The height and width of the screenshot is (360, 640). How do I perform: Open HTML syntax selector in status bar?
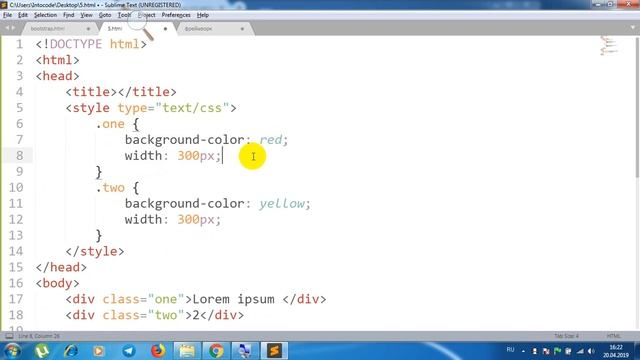[x=613, y=336]
